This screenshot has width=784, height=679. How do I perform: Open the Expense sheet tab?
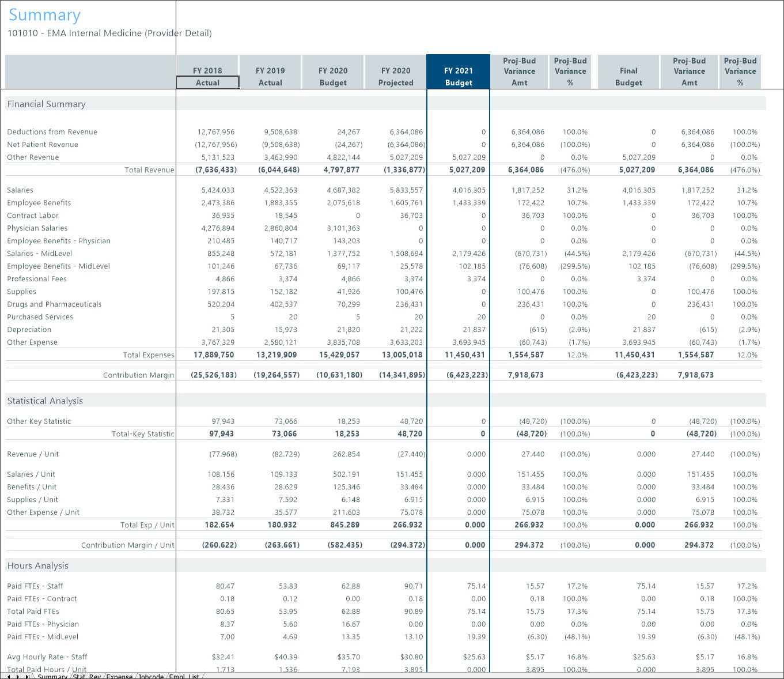tap(119, 676)
